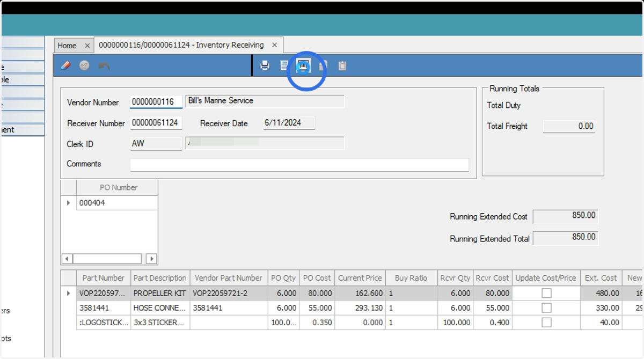This screenshot has width=644, height=359.
Task: Select PO number 000404 row
Action: tap(117, 203)
